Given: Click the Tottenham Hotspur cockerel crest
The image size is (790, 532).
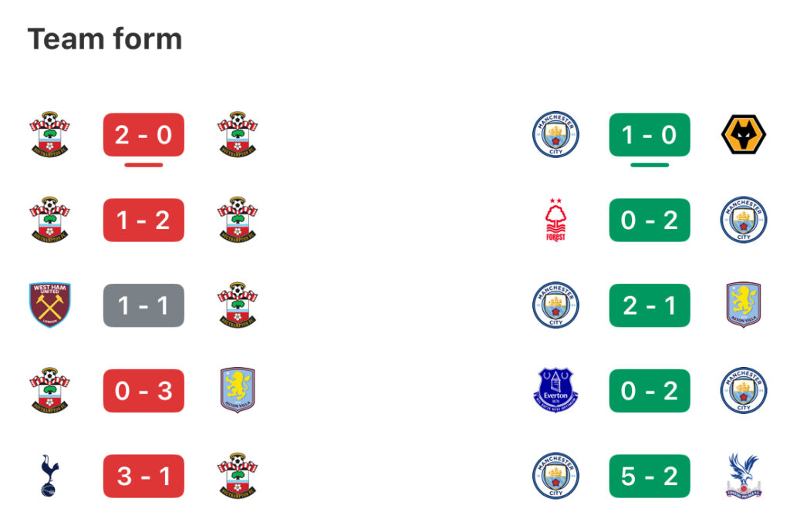Looking at the screenshot, I should click(x=49, y=476).
